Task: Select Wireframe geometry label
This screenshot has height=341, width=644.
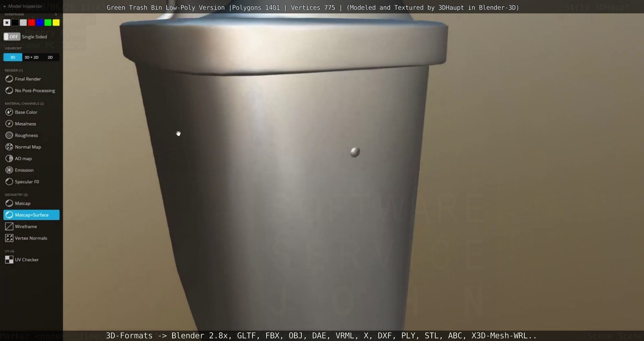Action: [x=26, y=227]
